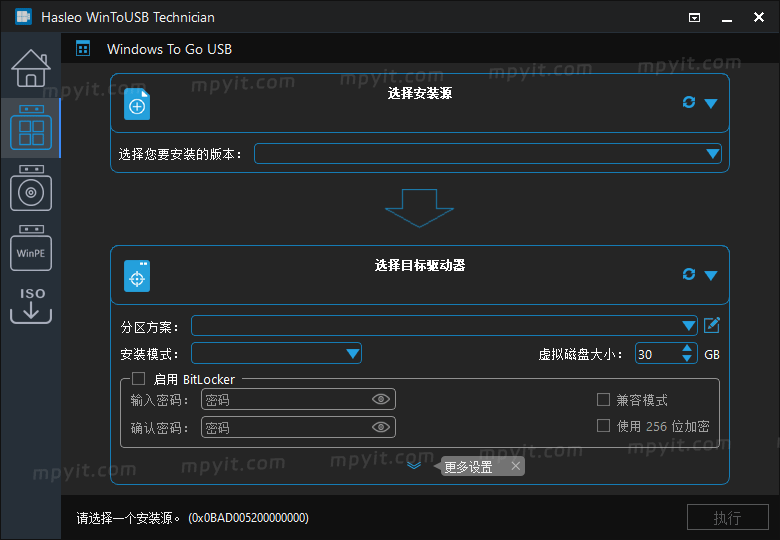The width and height of the screenshot is (780, 540).
Task: Open the WinPE USB creator icon
Action: [31, 248]
